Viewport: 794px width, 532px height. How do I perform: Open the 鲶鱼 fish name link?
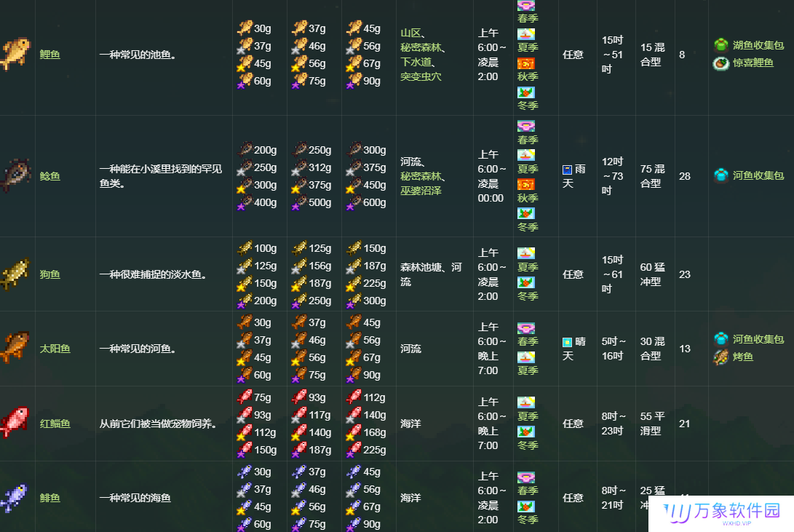click(49, 175)
